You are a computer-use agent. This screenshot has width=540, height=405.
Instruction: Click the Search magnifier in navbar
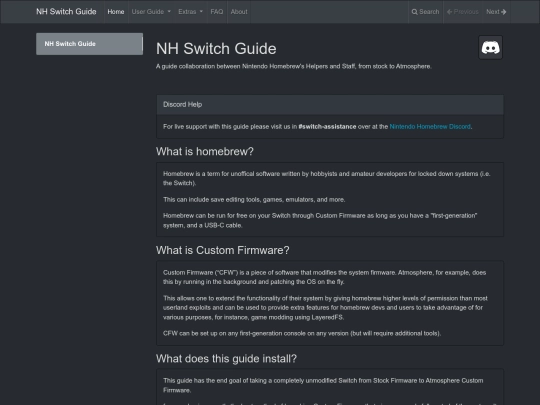click(425, 12)
